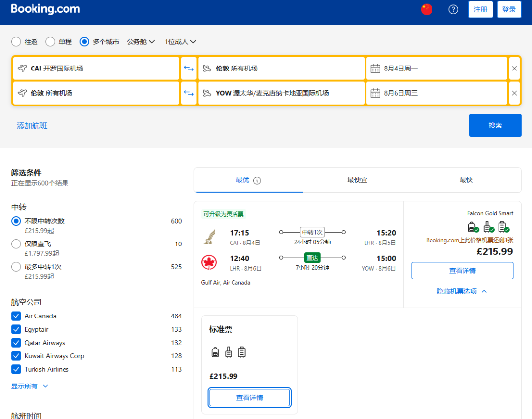
Task: Click Gulf Air airline logo
Action: tap(209, 237)
